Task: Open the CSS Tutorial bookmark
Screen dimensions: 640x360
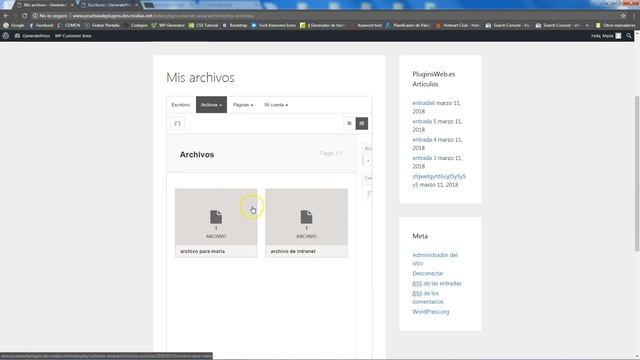Action: coord(203,25)
